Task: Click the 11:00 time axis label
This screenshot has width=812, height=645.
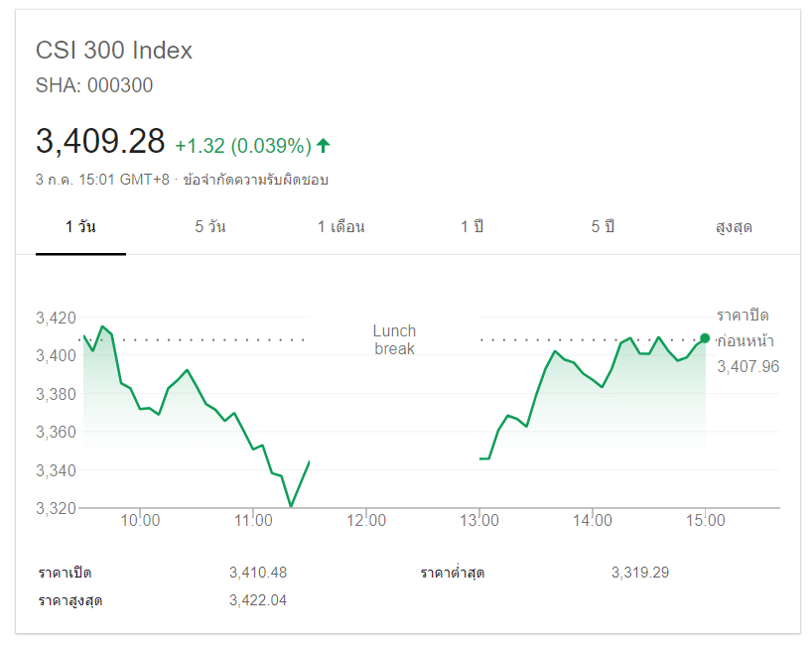Action: pos(254,520)
